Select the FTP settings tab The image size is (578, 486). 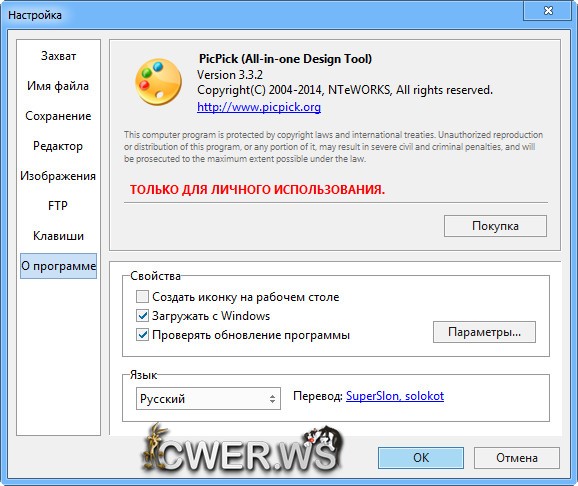(x=58, y=206)
